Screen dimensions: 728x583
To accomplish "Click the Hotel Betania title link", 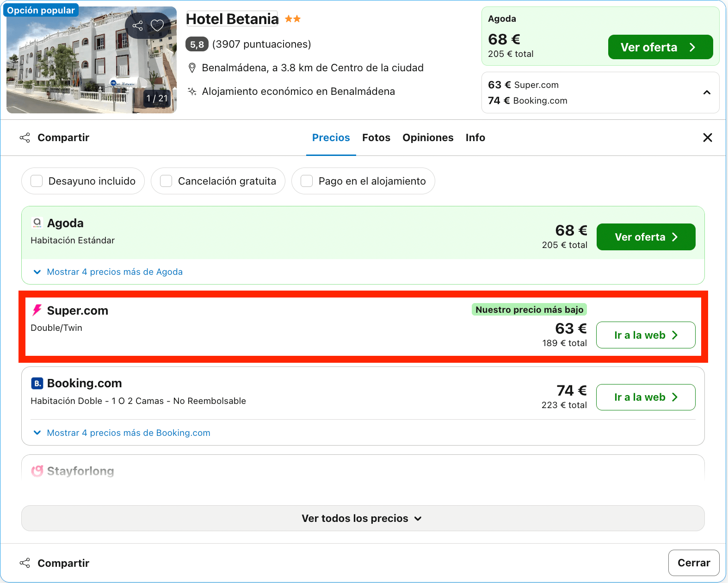I will click(232, 19).
